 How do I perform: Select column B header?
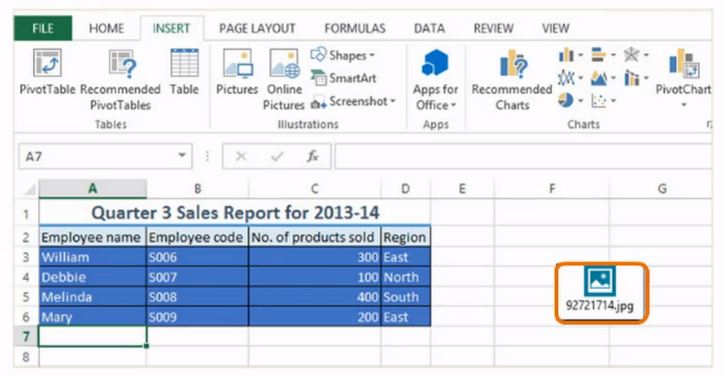(198, 189)
